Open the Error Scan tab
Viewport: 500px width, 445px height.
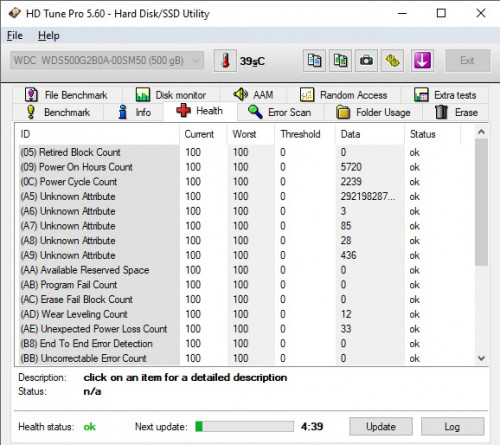[280, 112]
